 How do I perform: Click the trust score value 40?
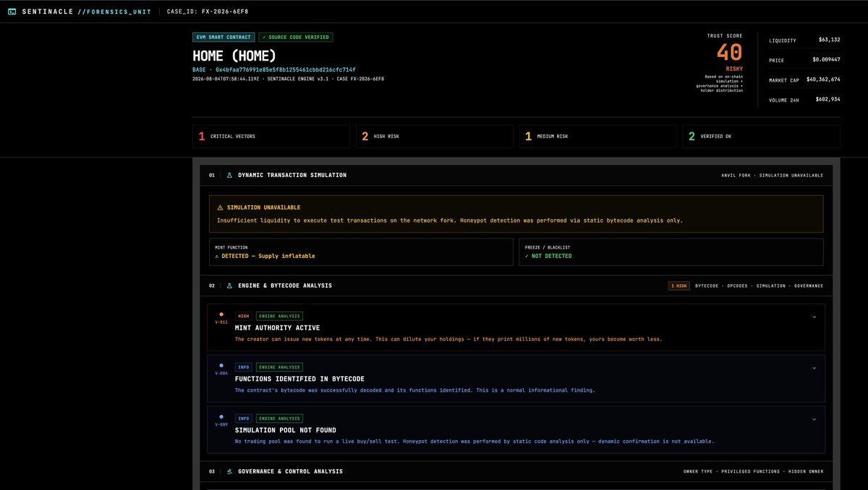[x=730, y=53]
